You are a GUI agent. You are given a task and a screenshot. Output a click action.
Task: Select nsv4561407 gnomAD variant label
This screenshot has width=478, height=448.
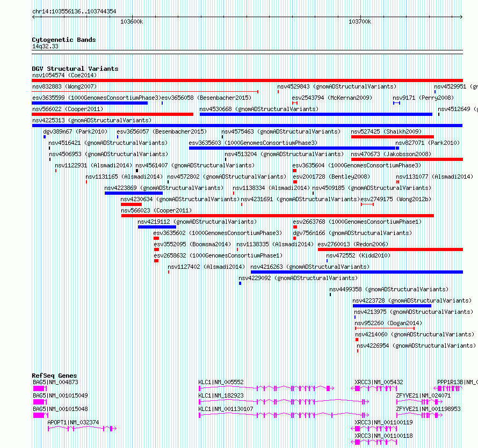195,165
